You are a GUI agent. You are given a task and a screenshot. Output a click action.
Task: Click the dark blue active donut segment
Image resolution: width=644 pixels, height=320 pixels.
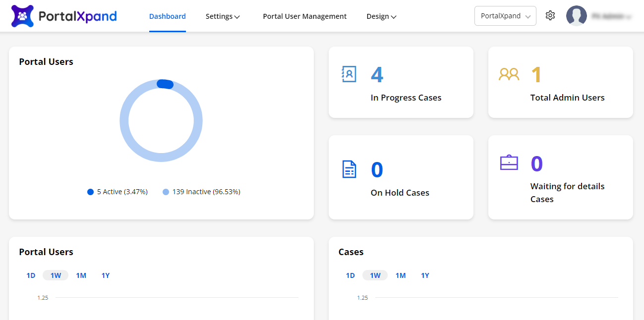pos(165,84)
